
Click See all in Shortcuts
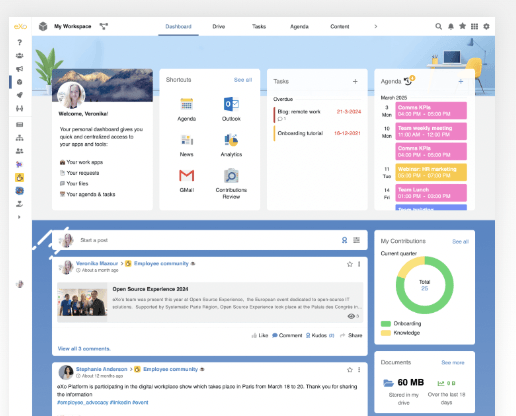[x=243, y=80]
